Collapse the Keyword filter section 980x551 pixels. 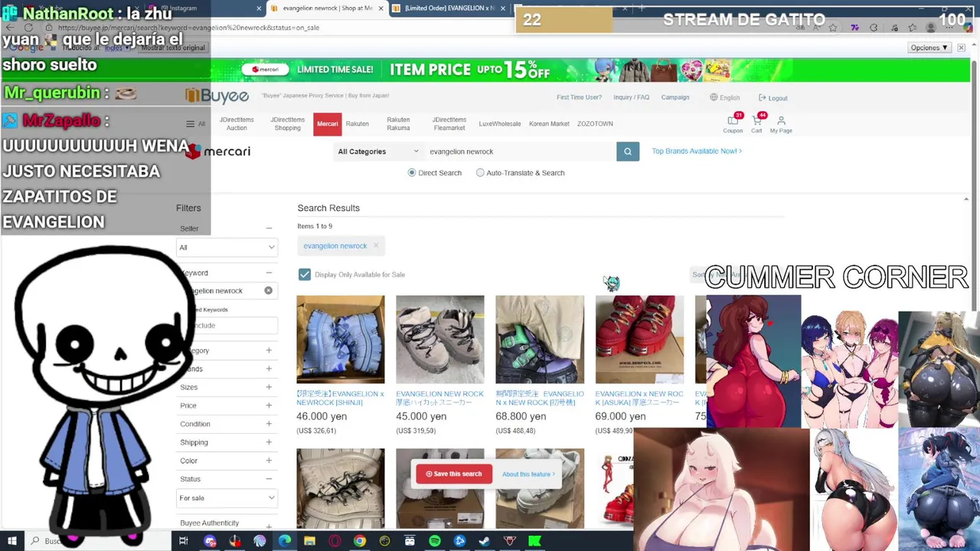tap(269, 272)
